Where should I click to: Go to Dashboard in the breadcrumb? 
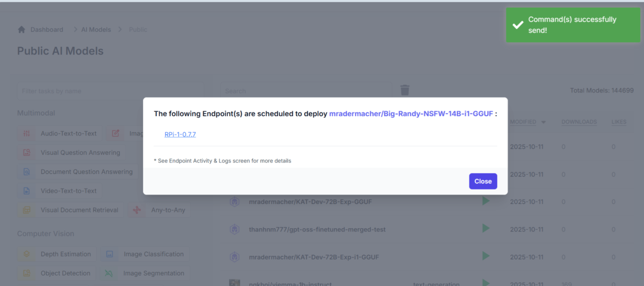point(47,29)
